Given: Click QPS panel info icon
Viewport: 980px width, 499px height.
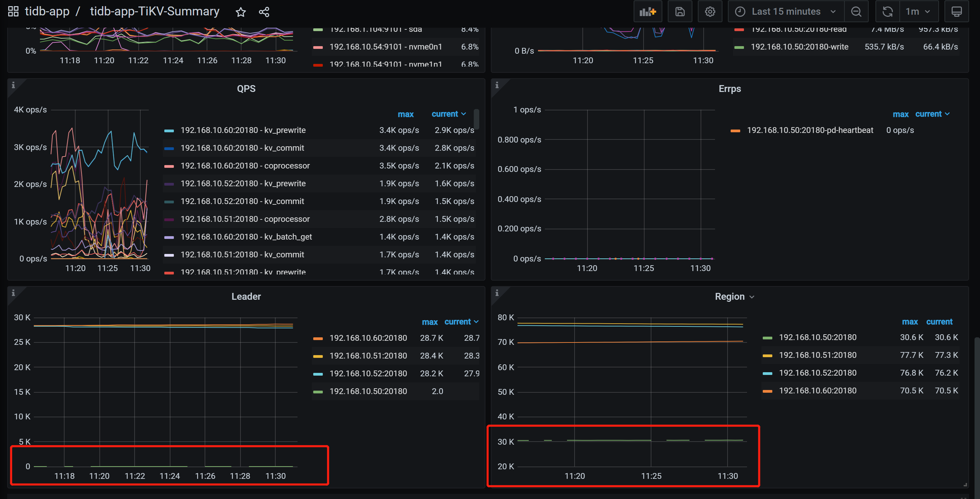Looking at the screenshot, I should [13, 85].
